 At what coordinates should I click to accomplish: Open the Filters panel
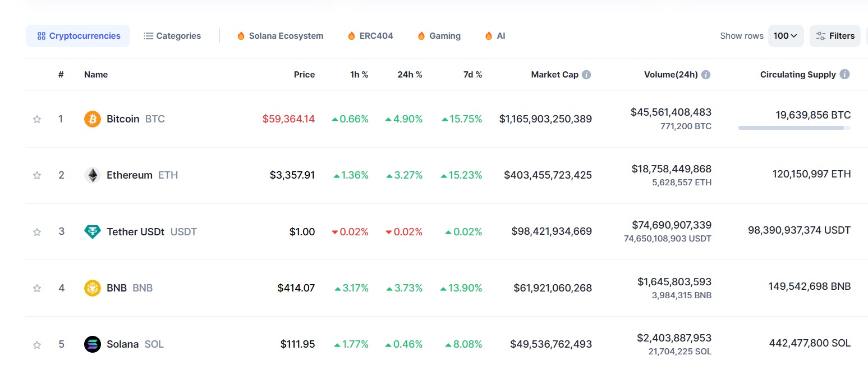[835, 36]
